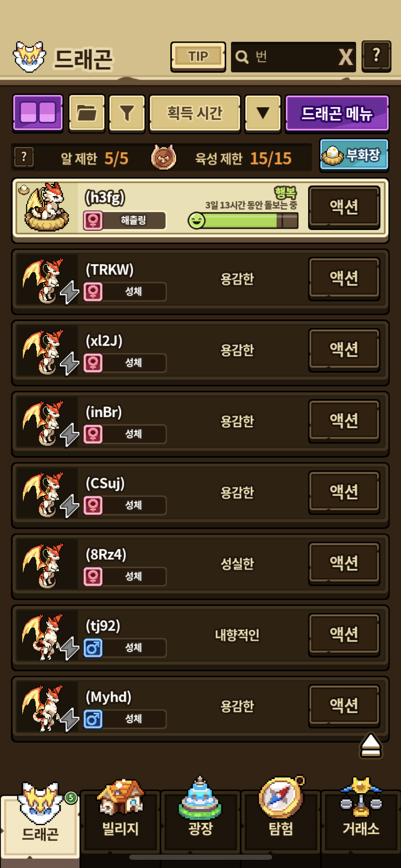Toggle the descending sort order arrow

pyautogui.click(x=263, y=113)
